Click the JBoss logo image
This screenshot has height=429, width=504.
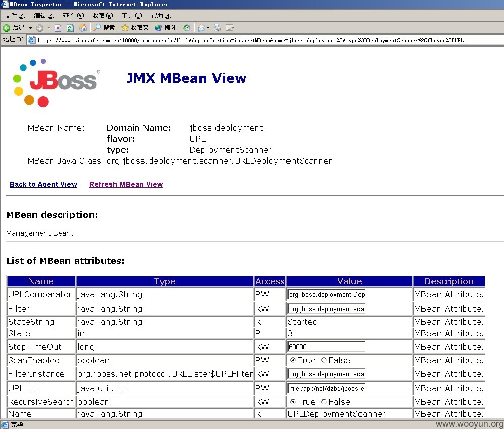click(x=56, y=83)
